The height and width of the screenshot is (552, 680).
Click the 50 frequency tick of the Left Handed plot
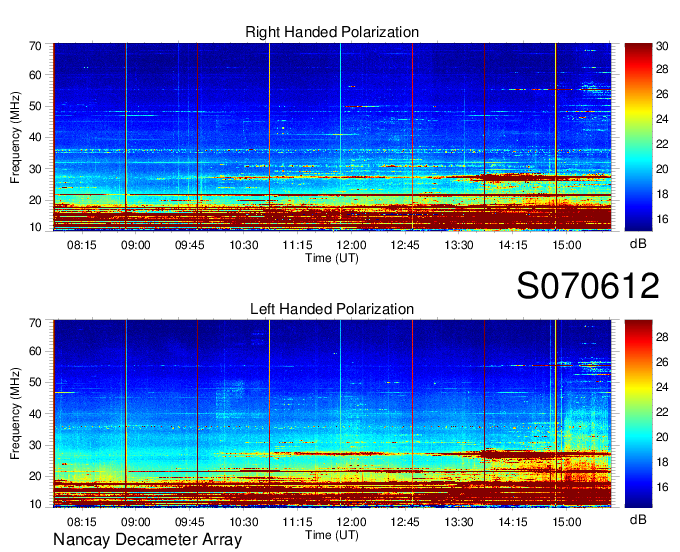[x=35, y=382]
